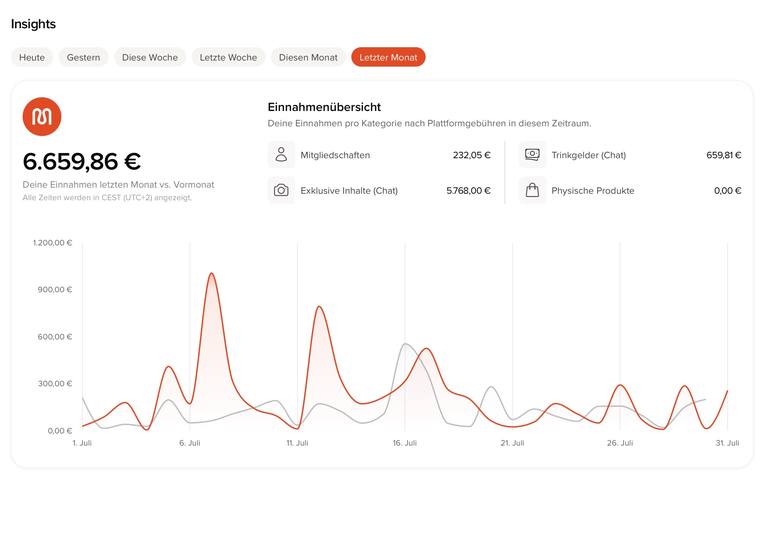Click the 'Deine Einnahmen letzten Monat vs. Vormonat' text
Screen dimensions: 760x536
point(118,185)
